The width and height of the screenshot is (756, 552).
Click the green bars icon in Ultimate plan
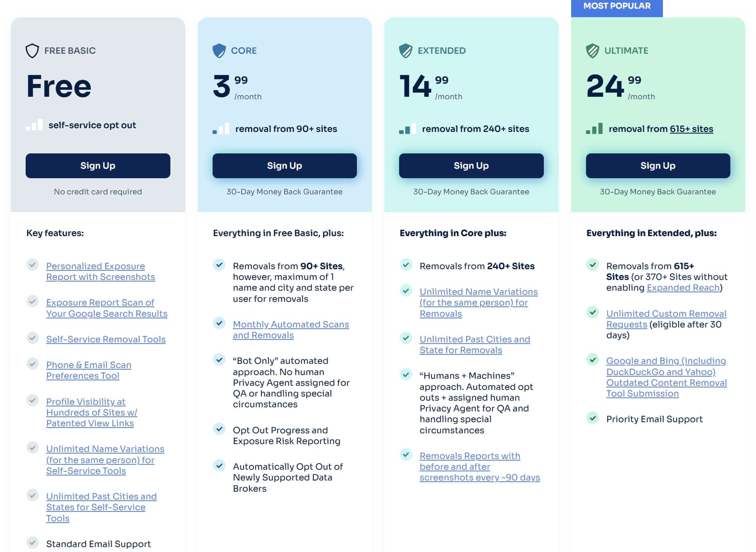point(594,129)
